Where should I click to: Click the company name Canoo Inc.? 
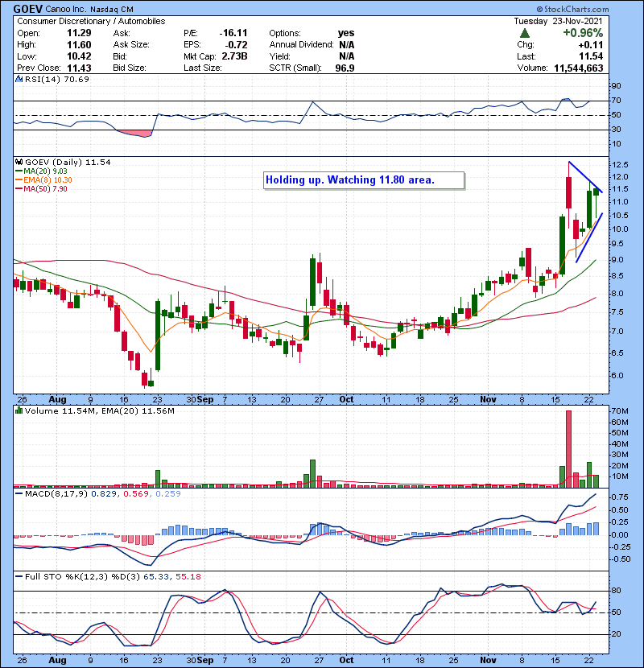point(66,9)
